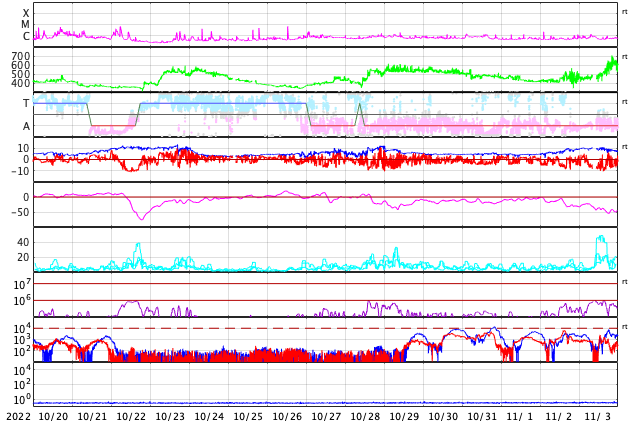Screen dimensions: 634x424
Task: Select the 11/ 2 date label
Action: tap(559, 416)
